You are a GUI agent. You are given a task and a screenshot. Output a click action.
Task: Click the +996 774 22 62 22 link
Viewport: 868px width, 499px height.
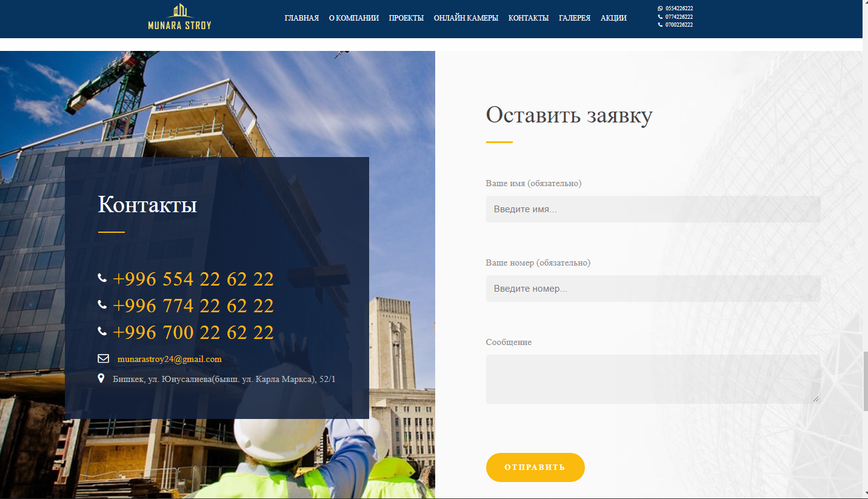[x=193, y=306]
